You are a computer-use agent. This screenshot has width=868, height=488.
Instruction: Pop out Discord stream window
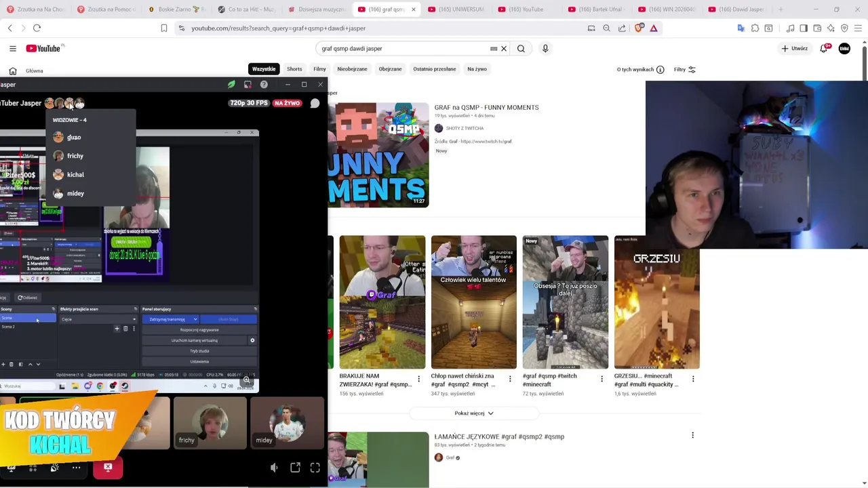(x=295, y=468)
